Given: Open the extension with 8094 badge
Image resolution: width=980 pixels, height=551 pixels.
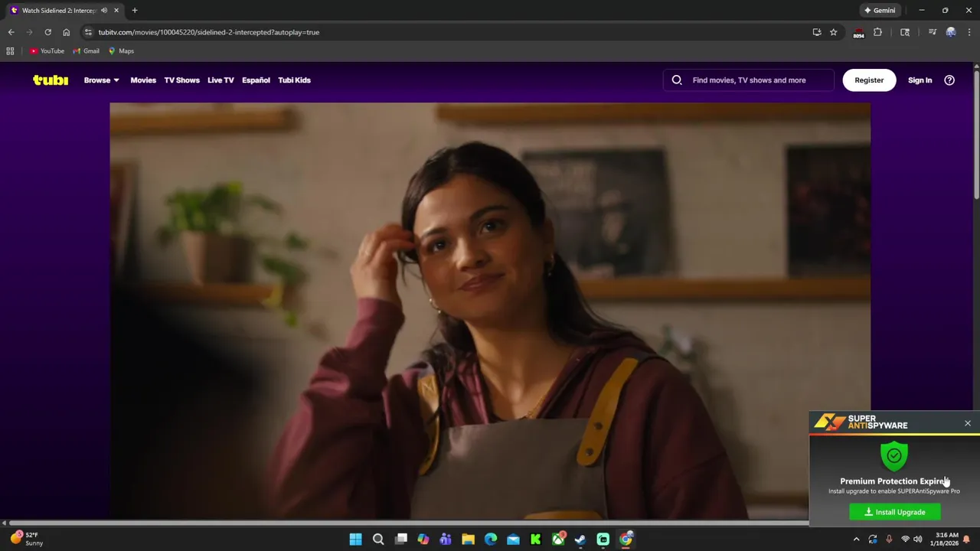Looking at the screenshot, I should click(x=858, y=32).
